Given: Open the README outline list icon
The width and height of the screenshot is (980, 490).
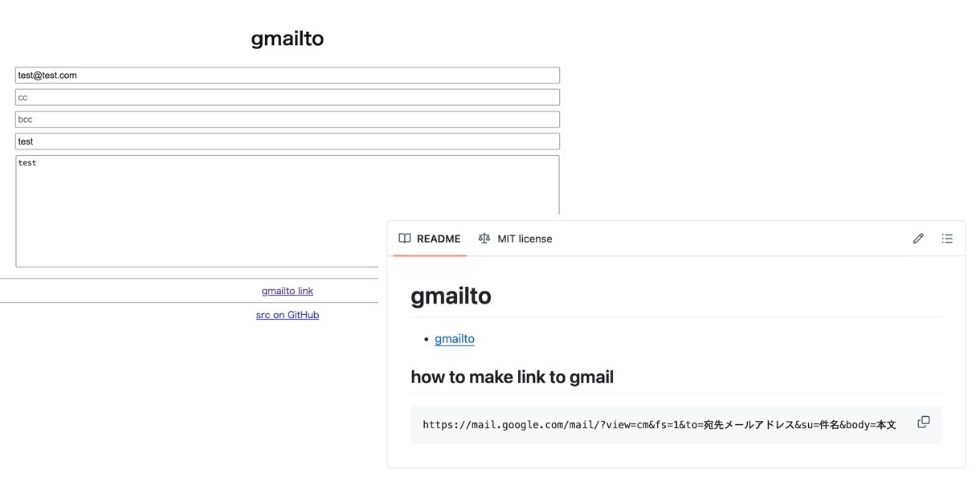Looking at the screenshot, I should (x=947, y=239).
